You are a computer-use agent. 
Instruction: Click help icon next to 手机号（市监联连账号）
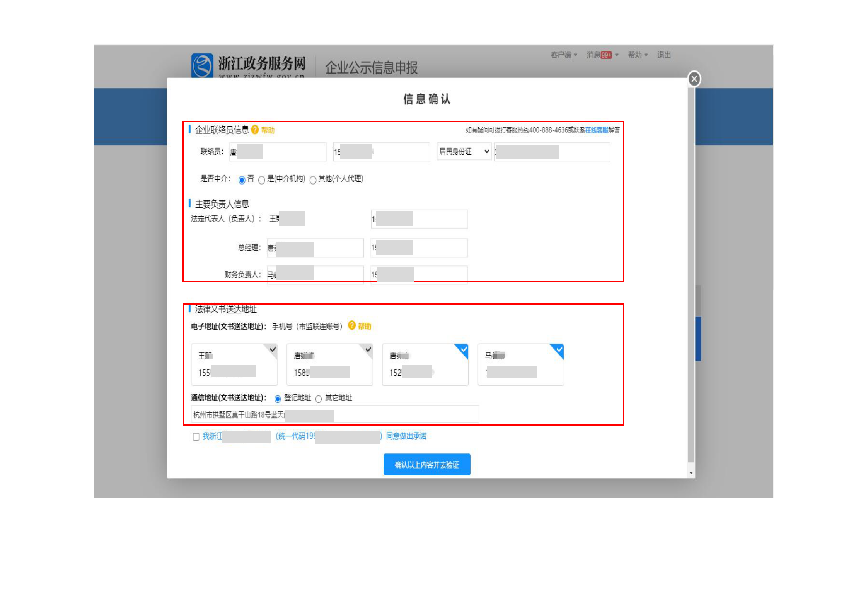coord(352,326)
